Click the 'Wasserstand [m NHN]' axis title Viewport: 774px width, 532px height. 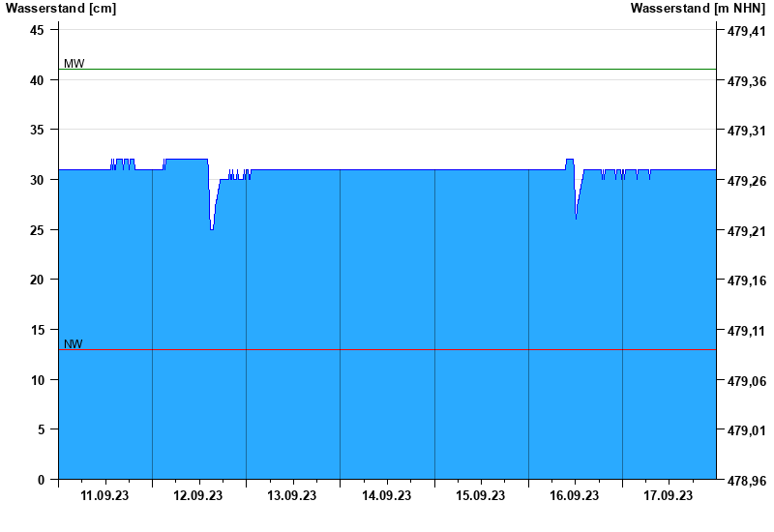(698, 8)
